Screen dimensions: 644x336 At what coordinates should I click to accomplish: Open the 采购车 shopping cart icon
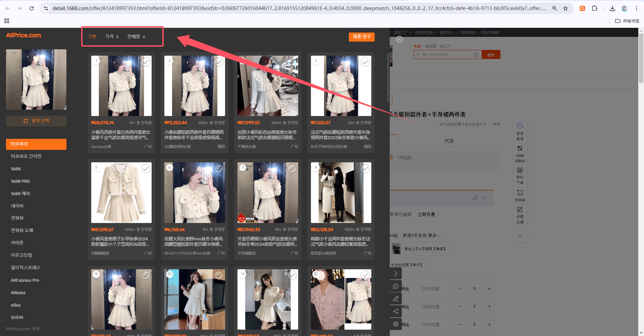(520, 195)
